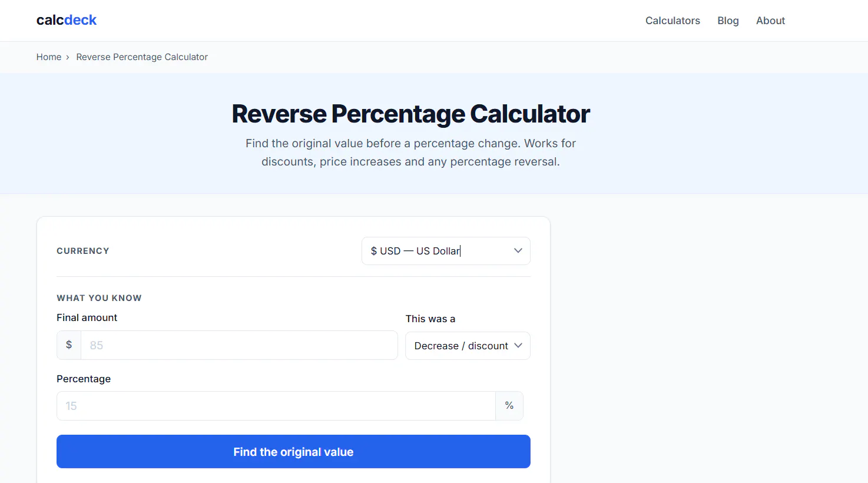The width and height of the screenshot is (868, 483).
Task: Click the Currency section label
Action: (83, 251)
